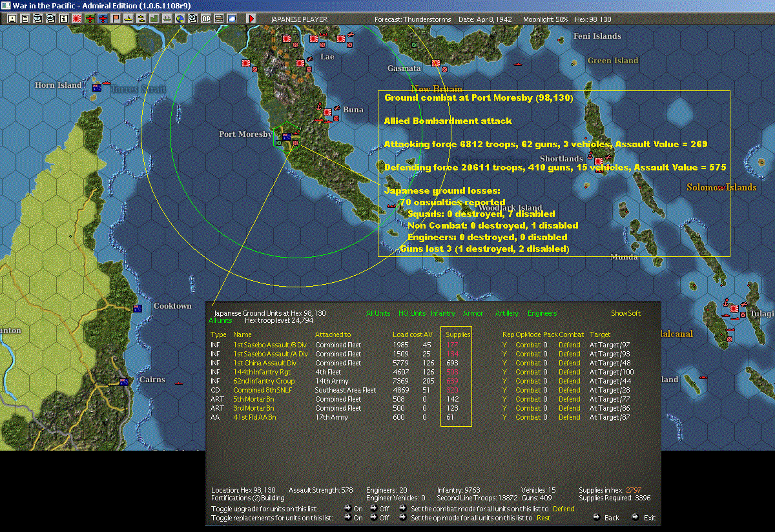The width and height of the screenshot is (775, 532).
Task: Click the globe toolbar icon
Action: [x=180, y=19]
